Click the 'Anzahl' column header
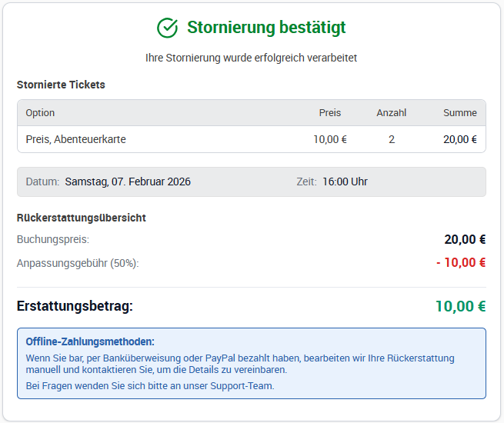Image resolution: width=504 pixels, height=423 pixels. coord(391,113)
